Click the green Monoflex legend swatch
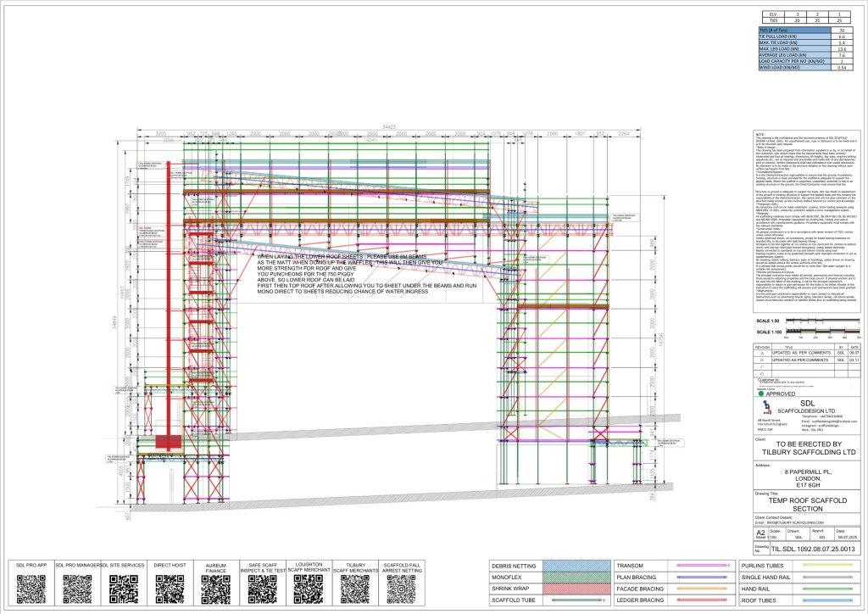Image resolution: width=868 pixels, height=614 pixels. [x=576, y=577]
